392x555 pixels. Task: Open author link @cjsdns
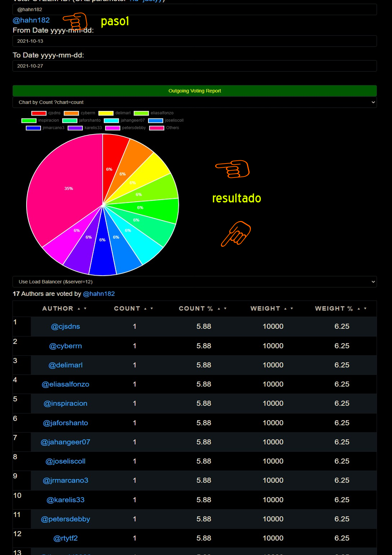click(65, 326)
